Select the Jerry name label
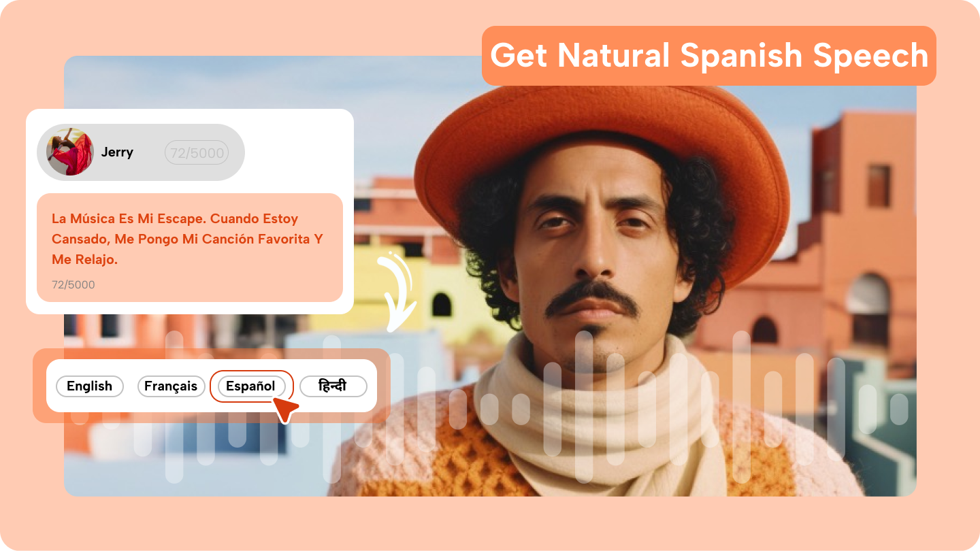 (x=117, y=152)
